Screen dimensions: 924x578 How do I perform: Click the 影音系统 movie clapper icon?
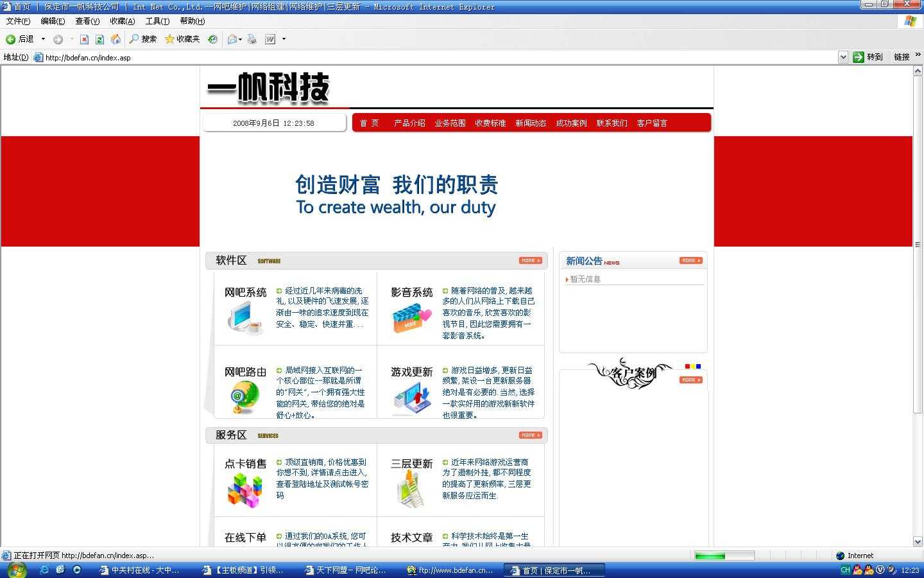411,318
